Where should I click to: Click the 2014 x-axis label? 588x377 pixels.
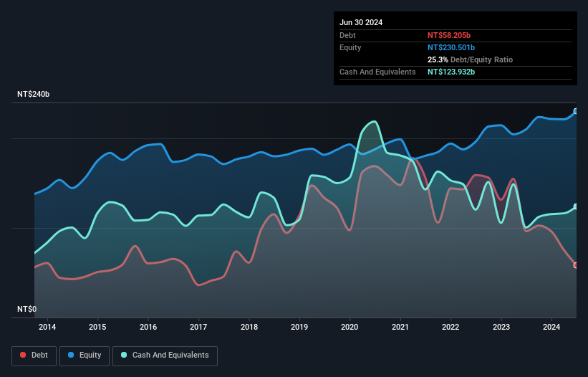click(x=47, y=327)
